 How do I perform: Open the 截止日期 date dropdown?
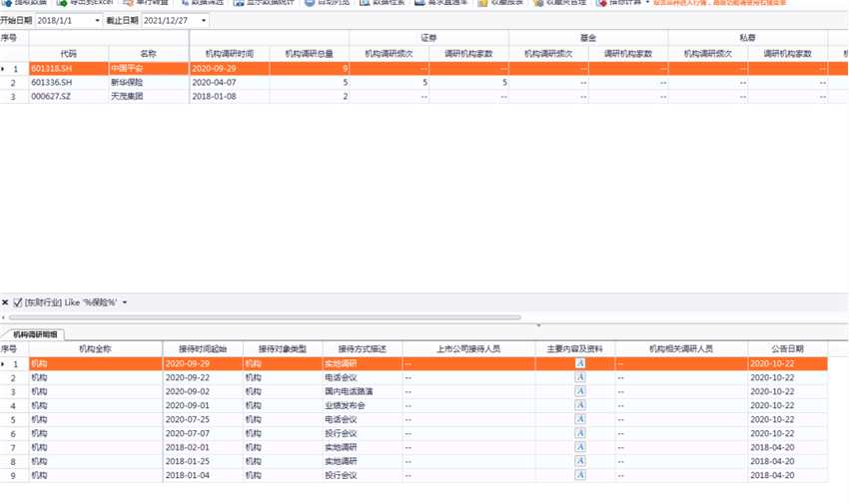pyautogui.click(x=204, y=21)
